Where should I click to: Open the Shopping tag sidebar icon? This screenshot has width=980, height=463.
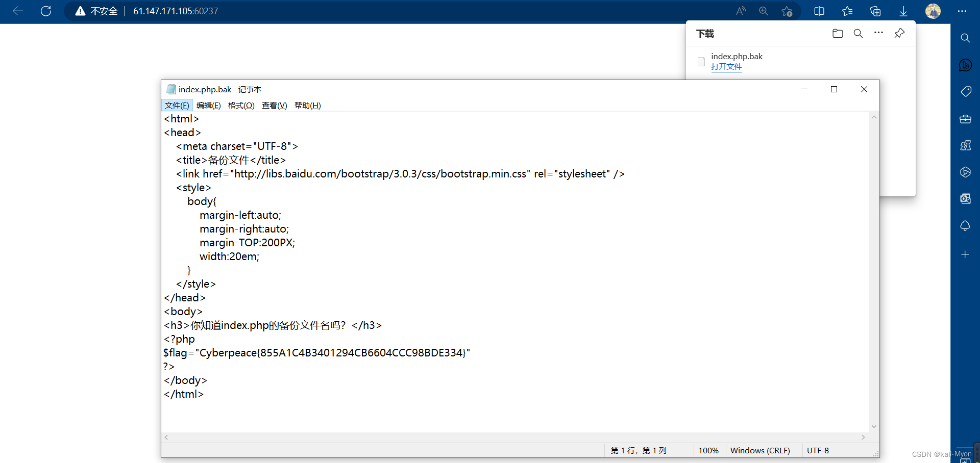coord(965,91)
